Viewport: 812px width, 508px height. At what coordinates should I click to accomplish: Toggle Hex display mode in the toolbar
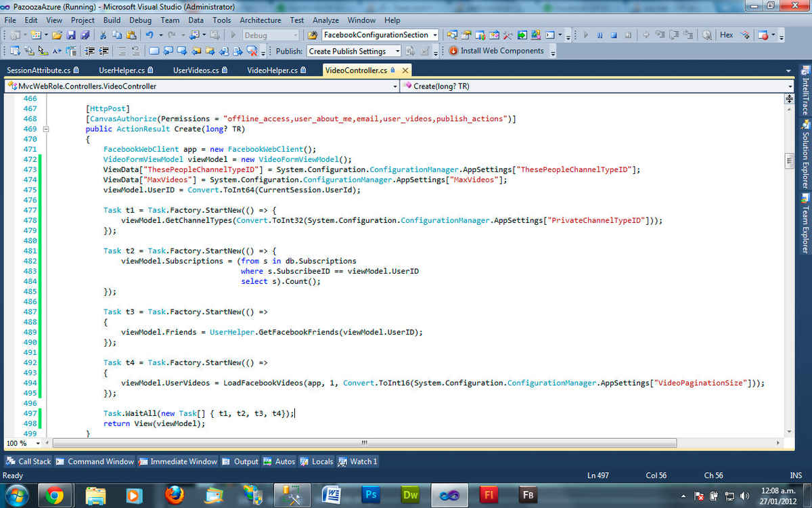pyautogui.click(x=727, y=35)
